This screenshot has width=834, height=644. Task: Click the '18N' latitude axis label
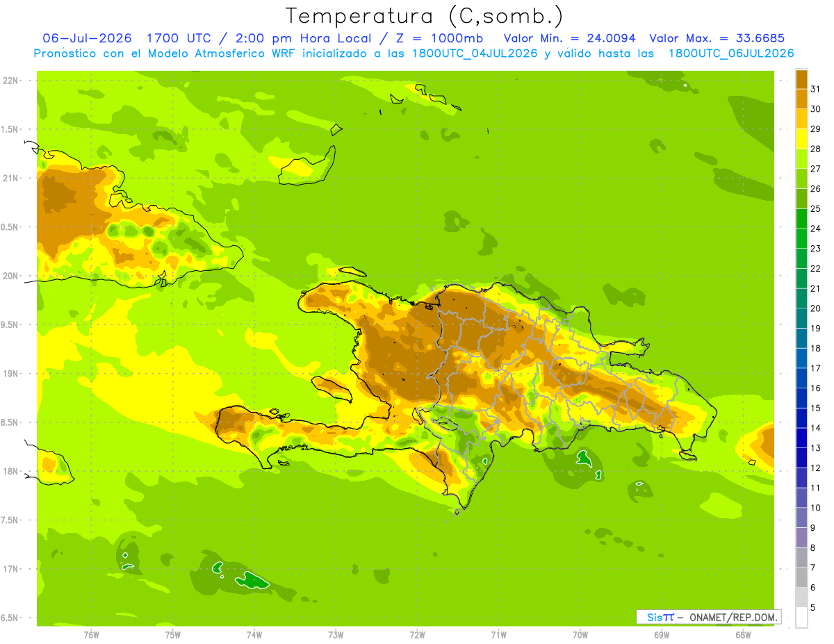click(x=10, y=471)
